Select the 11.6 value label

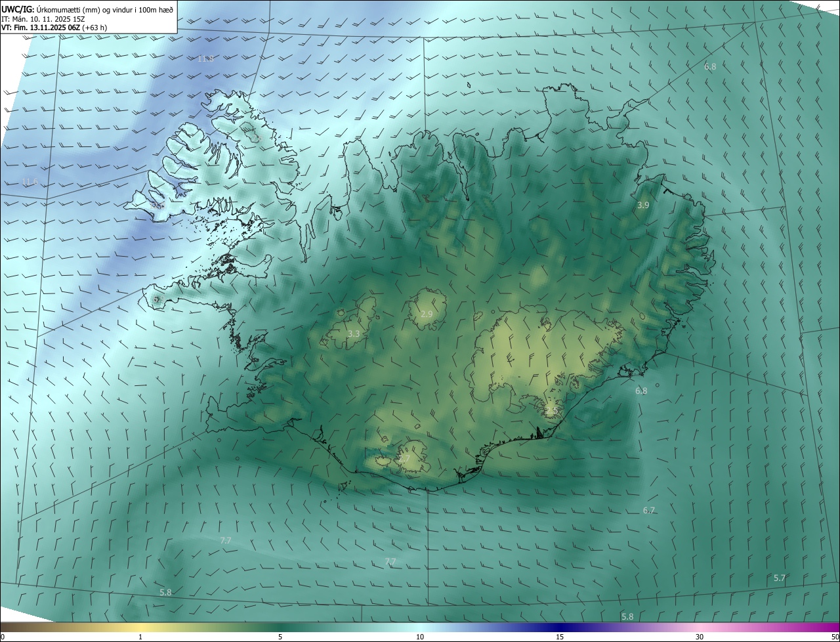30,182
